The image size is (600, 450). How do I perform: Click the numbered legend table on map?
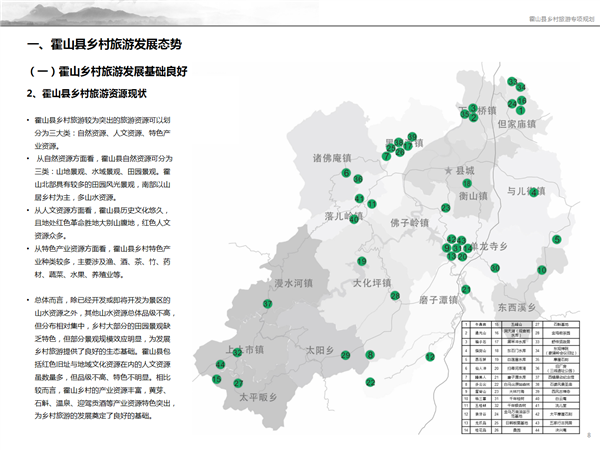point(521,377)
